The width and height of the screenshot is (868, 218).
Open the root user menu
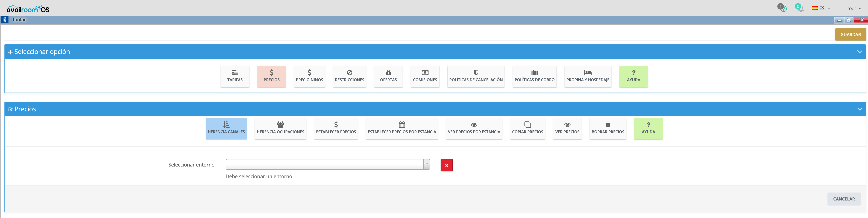(854, 8)
